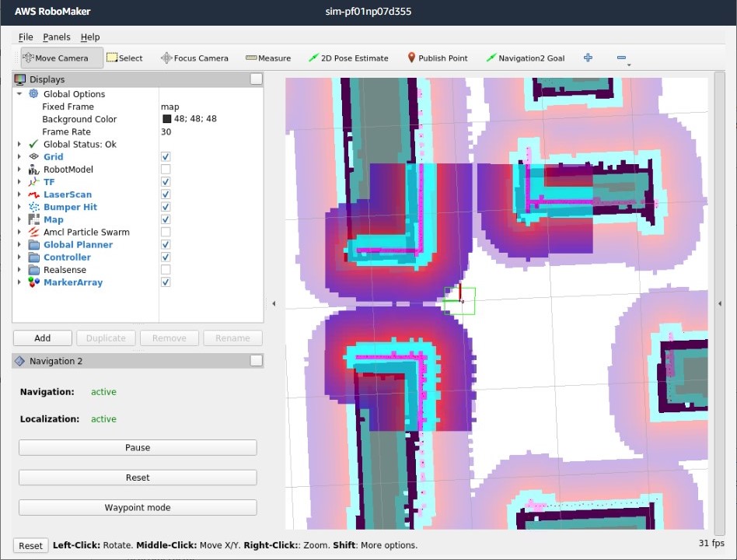Switch to Waypoint mode
This screenshot has height=560, width=737.
tap(138, 507)
